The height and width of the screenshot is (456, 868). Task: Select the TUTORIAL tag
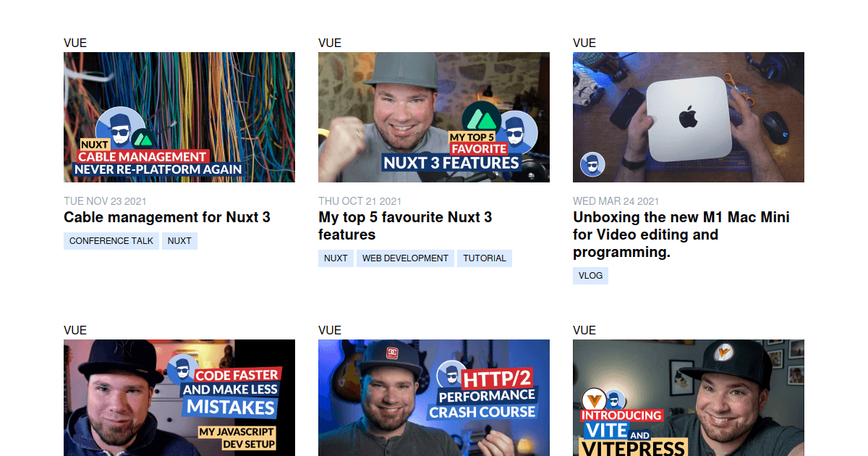click(485, 258)
